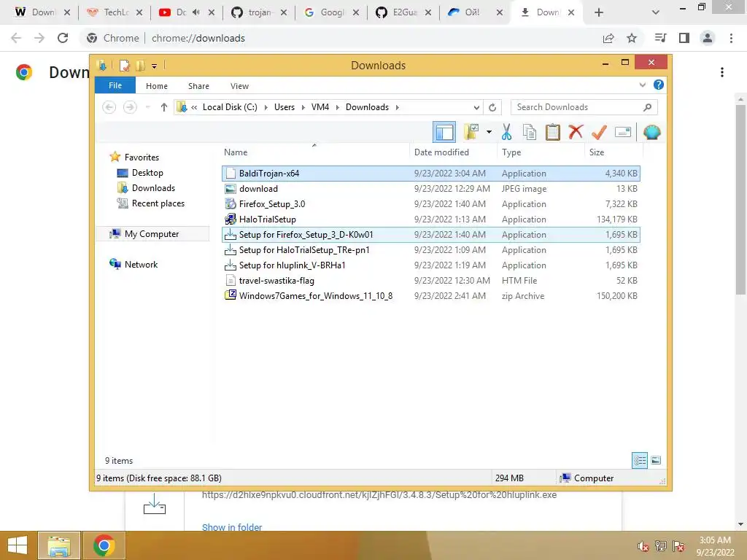Screen dimensions: 747x560
Task: Switch to details view in status bar
Action: (639, 460)
